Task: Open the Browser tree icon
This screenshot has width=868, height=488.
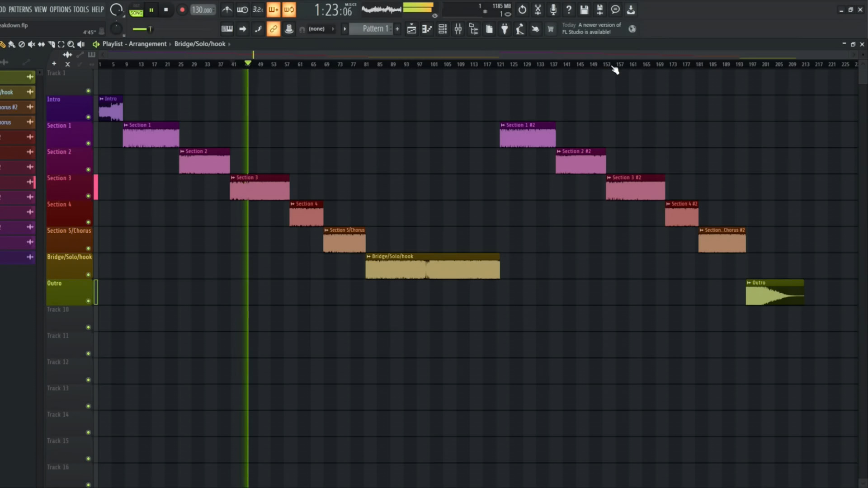Action: point(473,29)
